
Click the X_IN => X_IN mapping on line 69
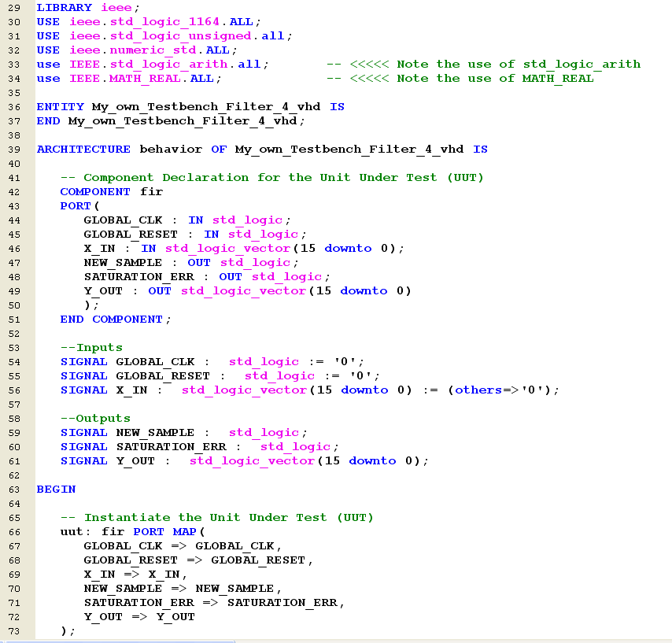point(131,575)
